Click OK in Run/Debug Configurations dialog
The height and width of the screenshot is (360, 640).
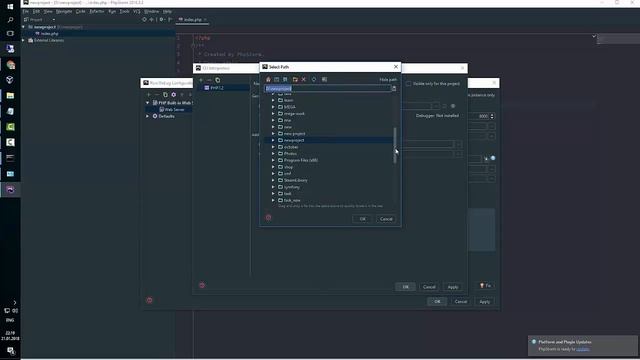click(x=437, y=302)
